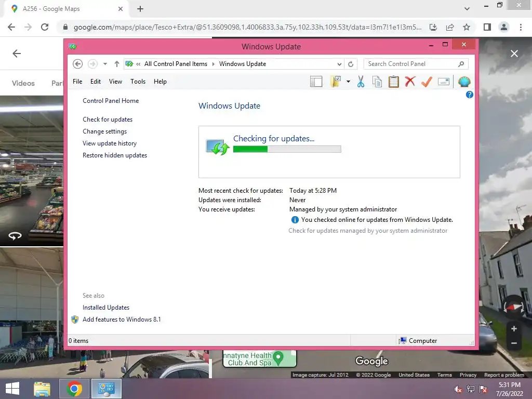Screen dimensions: 532x399
Task: Open a new Chrome tab
Action: [x=140, y=9]
